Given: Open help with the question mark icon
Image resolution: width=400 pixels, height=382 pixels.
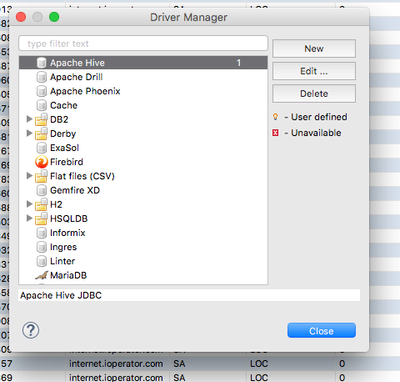Looking at the screenshot, I should pos(31,330).
